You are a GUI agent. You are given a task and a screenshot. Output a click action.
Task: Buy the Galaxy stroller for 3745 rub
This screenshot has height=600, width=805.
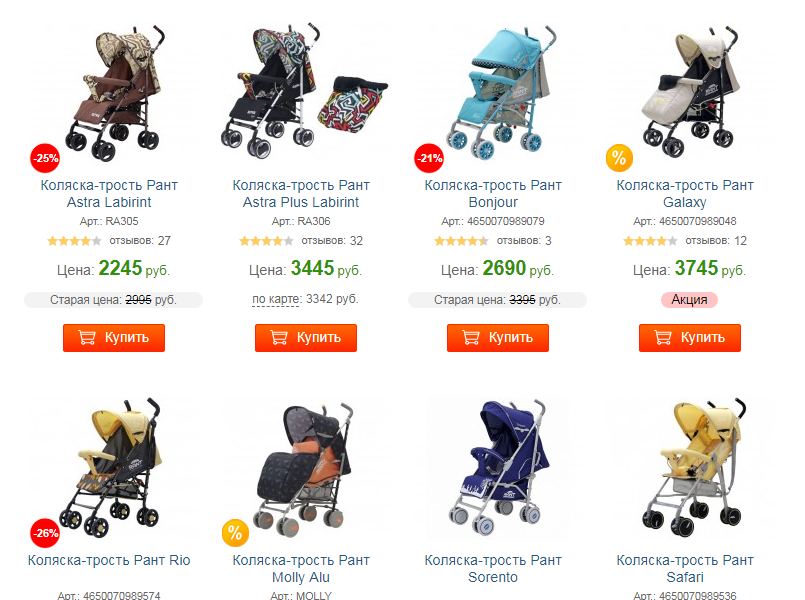690,338
